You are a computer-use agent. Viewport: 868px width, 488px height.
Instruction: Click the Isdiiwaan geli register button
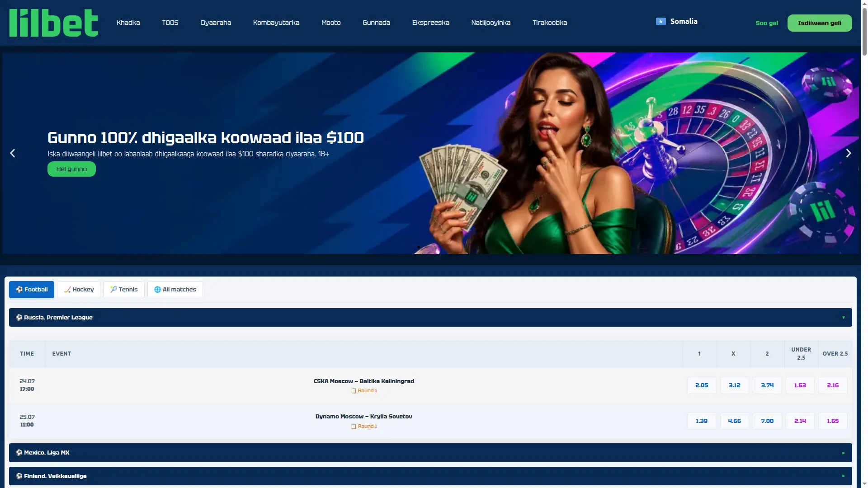tap(820, 23)
